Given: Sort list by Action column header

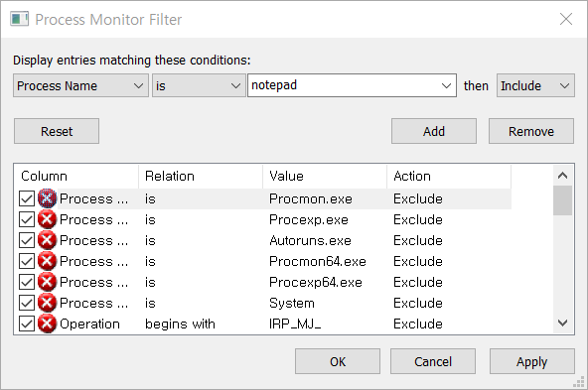Looking at the screenshot, I should 449,176.
